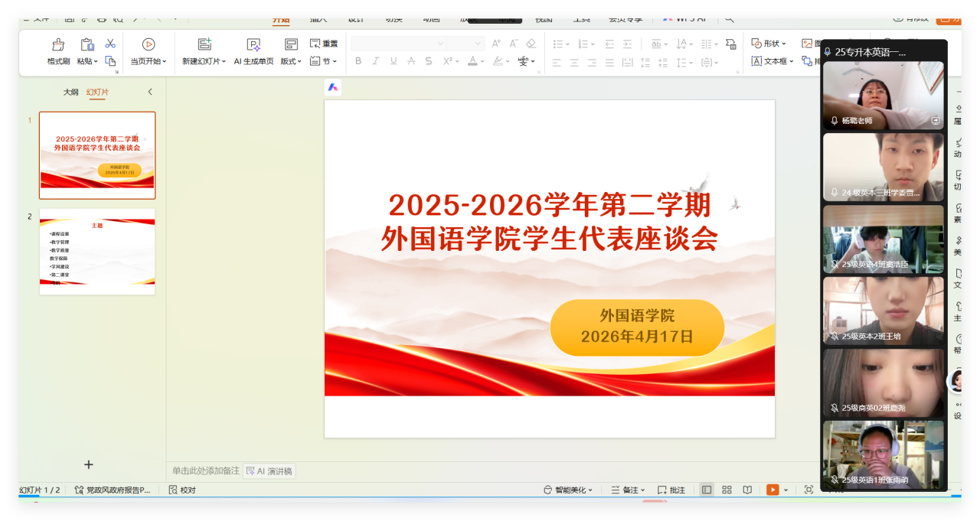Click the scissors cut icon

pyautogui.click(x=110, y=44)
